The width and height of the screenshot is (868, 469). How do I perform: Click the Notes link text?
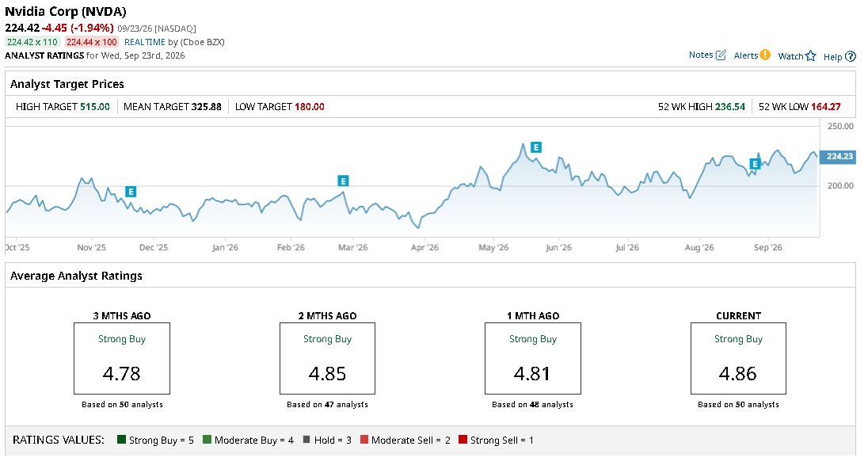pos(701,55)
